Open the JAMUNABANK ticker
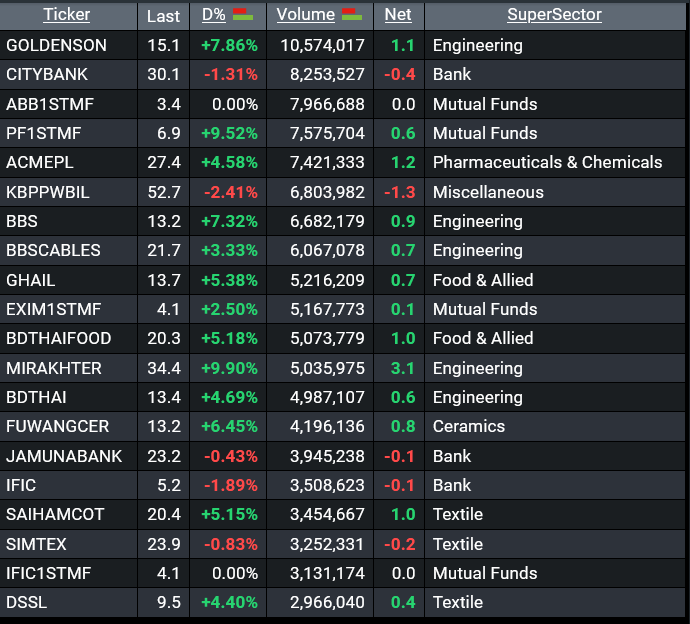The image size is (690, 624). (64, 456)
